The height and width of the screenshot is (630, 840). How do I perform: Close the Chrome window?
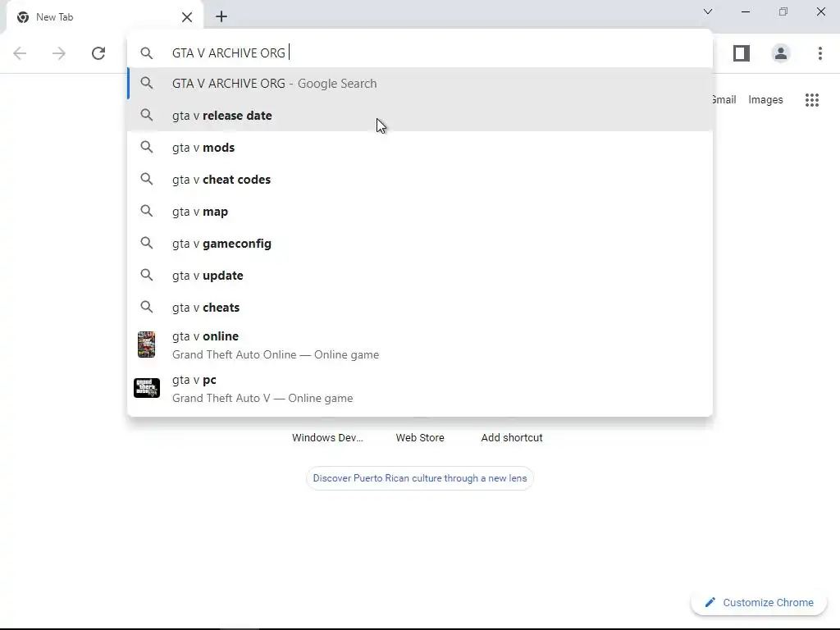(x=820, y=11)
